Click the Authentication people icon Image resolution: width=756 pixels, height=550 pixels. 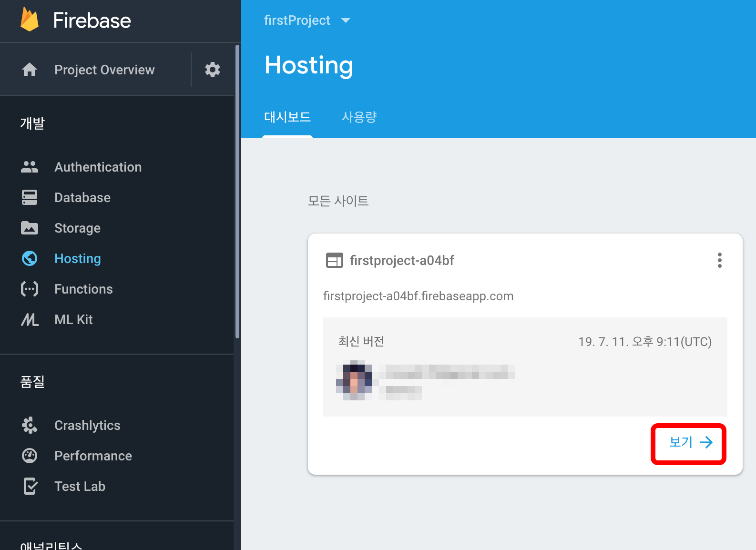[30, 167]
